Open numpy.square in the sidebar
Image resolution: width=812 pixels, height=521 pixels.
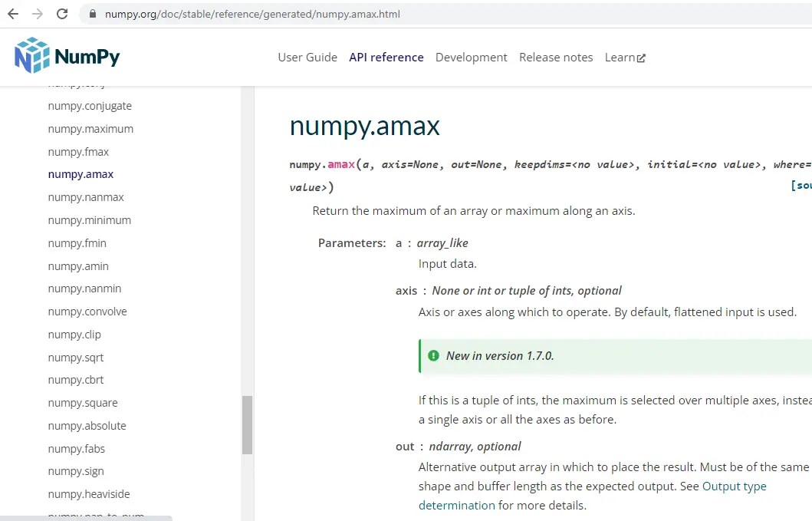coord(83,403)
